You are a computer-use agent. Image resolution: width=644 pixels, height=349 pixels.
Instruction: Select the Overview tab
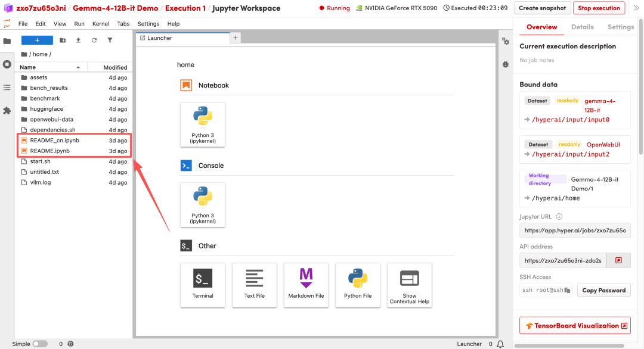click(541, 27)
